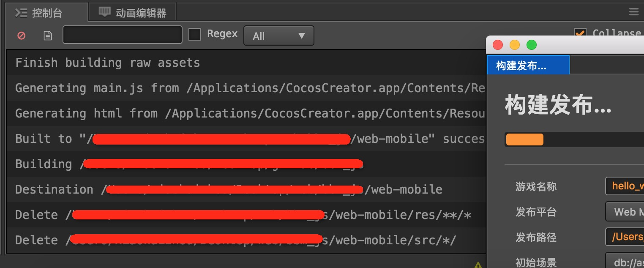
Task: Click the green zoom window button
Action: point(531,45)
